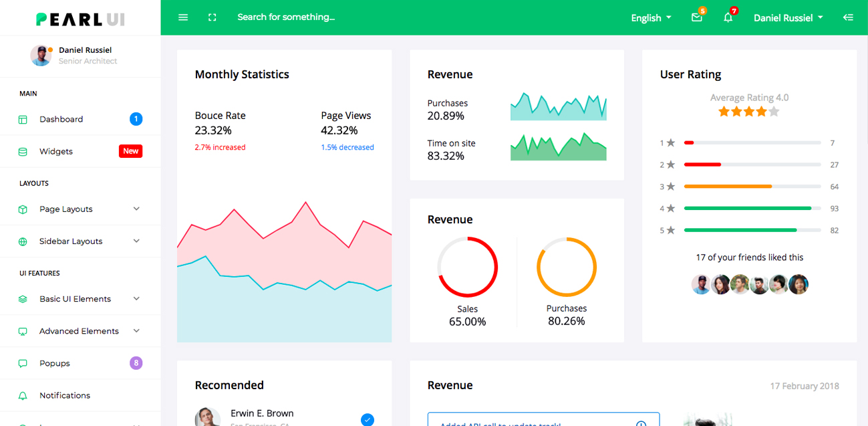Expand Sidebar Layouts with its chevron

pyautogui.click(x=136, y=241)
